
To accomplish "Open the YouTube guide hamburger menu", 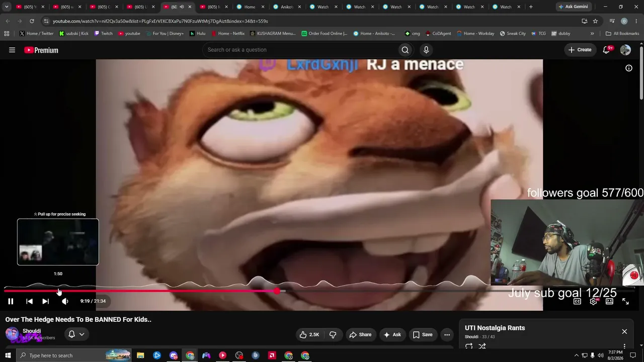I will [x=12, y=50].
